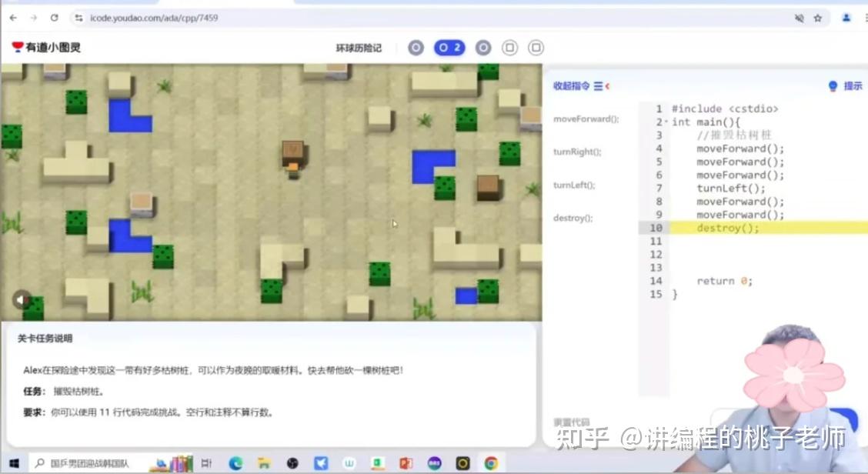
Task: Open PowerPoint from the taskbar
Action: point(406,463)
